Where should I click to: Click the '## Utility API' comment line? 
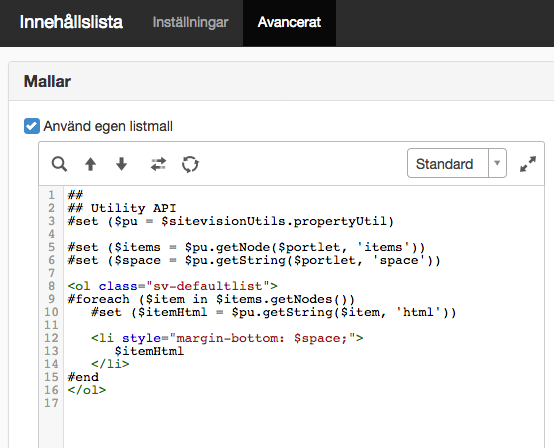(122, 208)
